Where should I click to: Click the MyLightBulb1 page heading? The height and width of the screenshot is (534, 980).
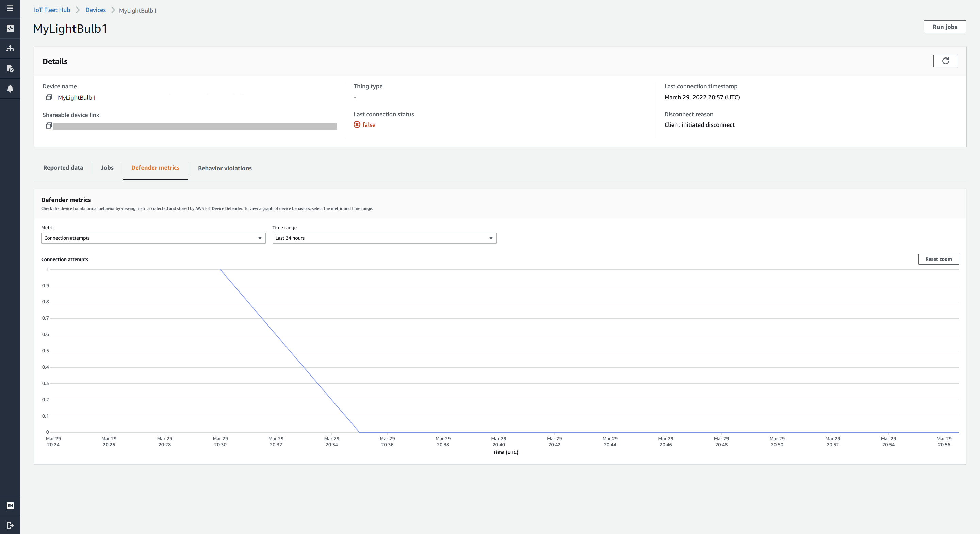(x=70, y=29)
